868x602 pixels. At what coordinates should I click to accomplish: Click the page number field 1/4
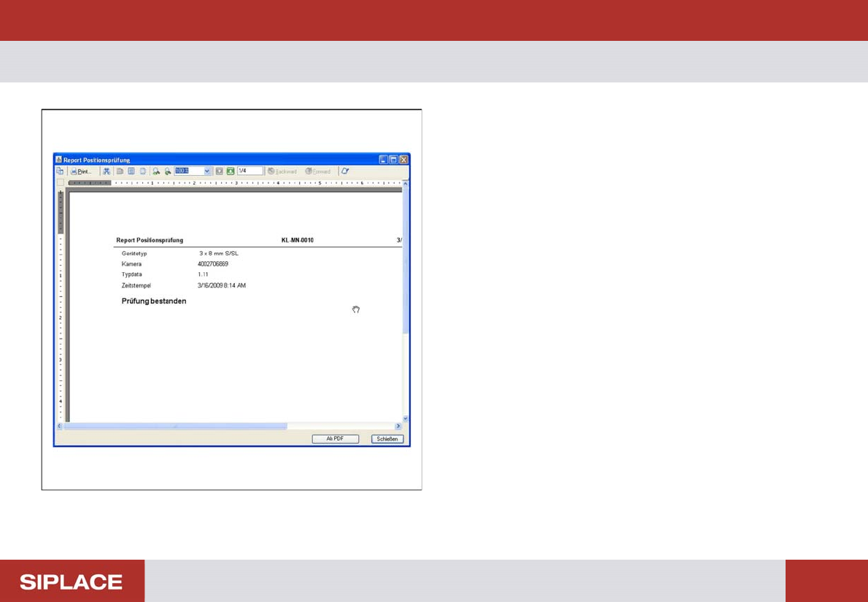pos(249,171)
